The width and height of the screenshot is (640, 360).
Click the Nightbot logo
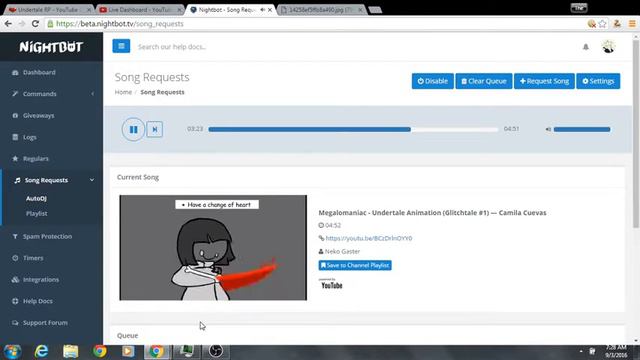coord(51,47)
